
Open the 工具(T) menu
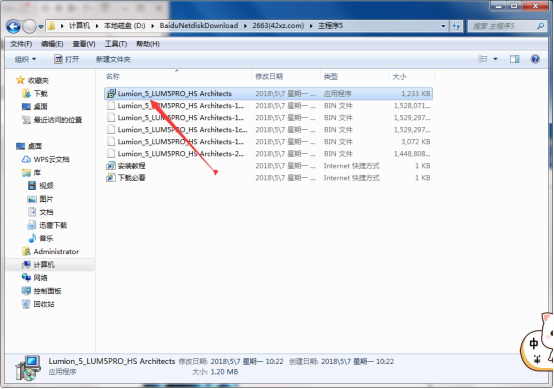tap(116, 44)
